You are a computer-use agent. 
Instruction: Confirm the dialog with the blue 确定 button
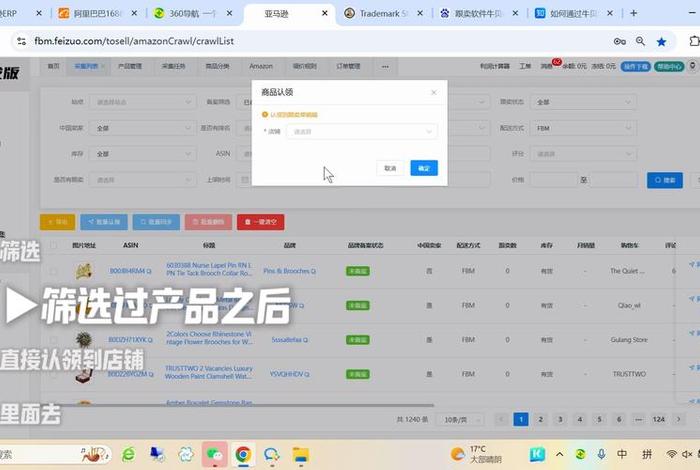click(424, 168)
